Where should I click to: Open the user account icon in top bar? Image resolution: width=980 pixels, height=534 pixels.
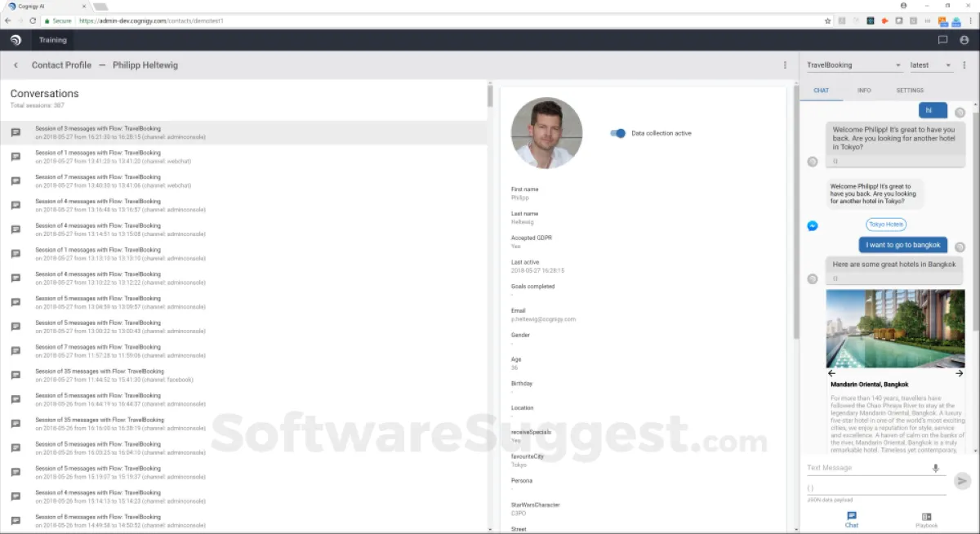pyautogui.click(x=964, y=40)
